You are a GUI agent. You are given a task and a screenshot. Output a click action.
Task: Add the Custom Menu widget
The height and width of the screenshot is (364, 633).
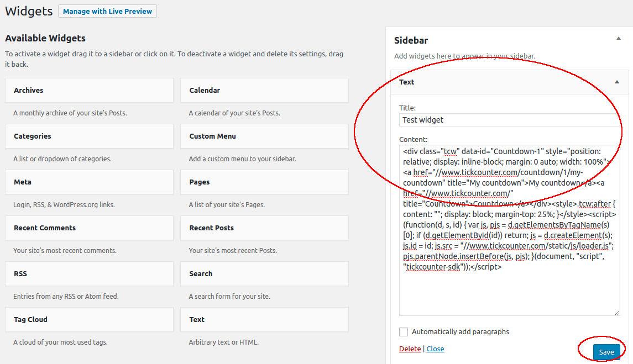pyautogui.click(x=264, y=136)
